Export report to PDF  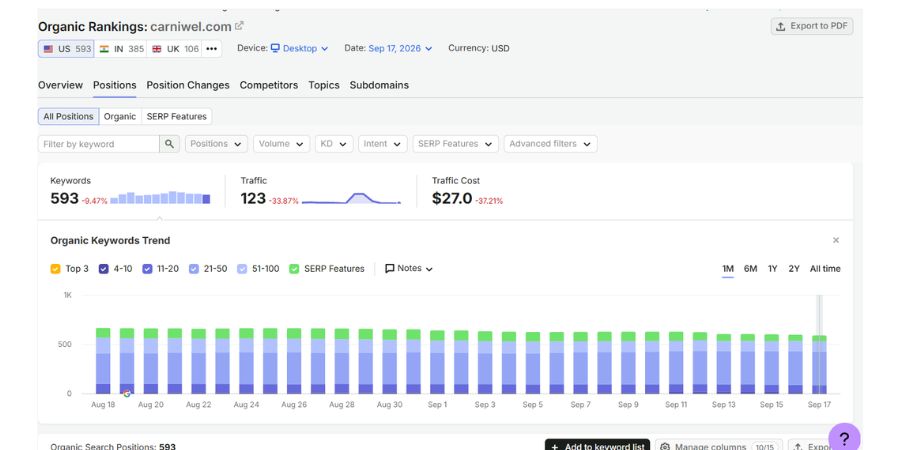pos(812,26)
